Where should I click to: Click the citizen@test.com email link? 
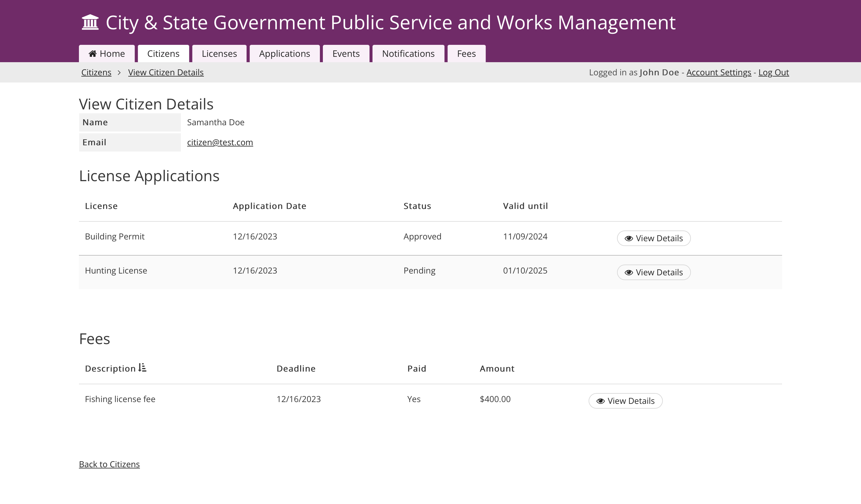[x=220, y=143]
